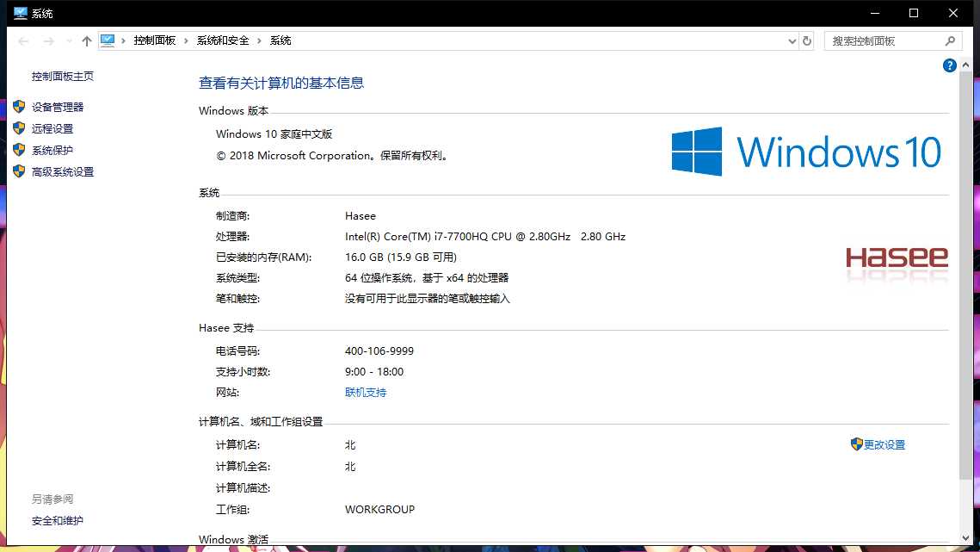The width and height of the screenshot is (980, 552).
Task: Expand the chevron after 控制面板 breadcrumb
Action: [186, 40]
